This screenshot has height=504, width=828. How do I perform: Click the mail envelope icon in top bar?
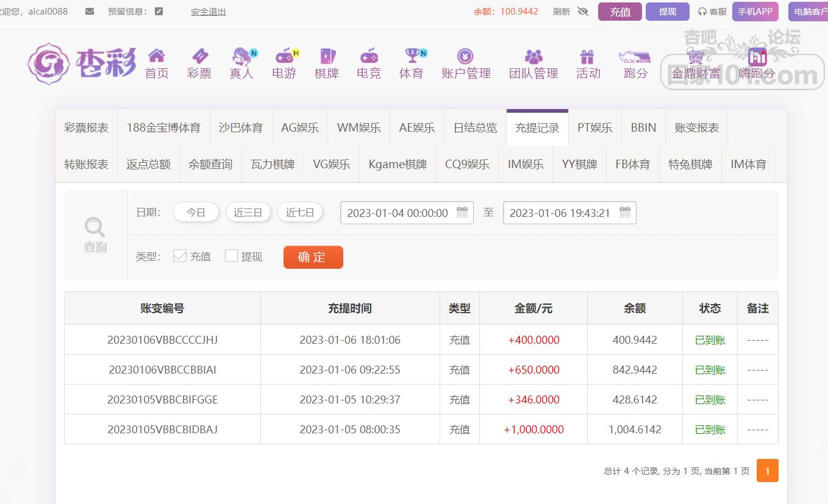90,11
